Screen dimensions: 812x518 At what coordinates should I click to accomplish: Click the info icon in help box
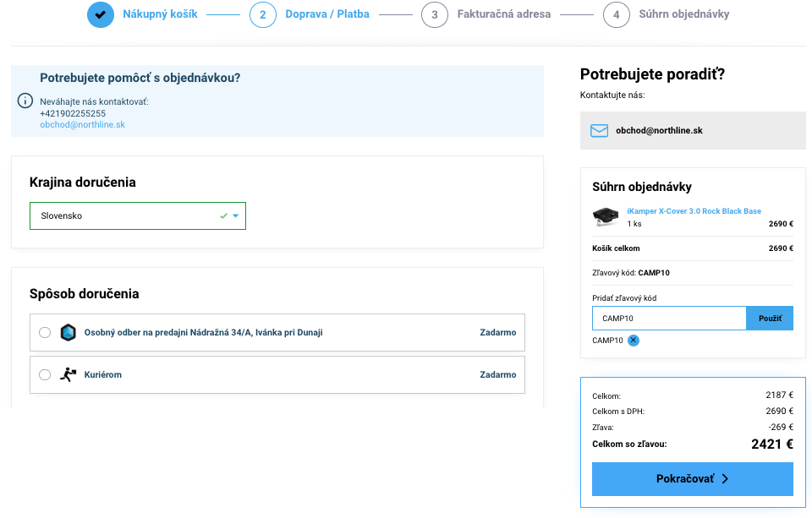pos(25,101)
